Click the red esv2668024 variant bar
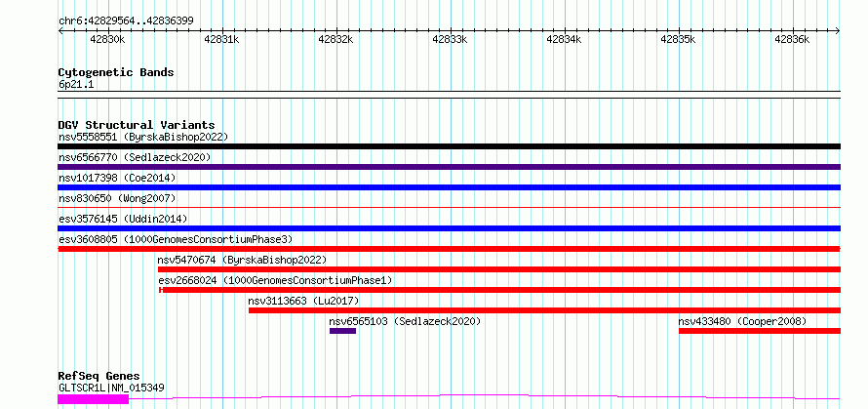The image size is (868, 409). pyautogui.click(x=499, y=290)
